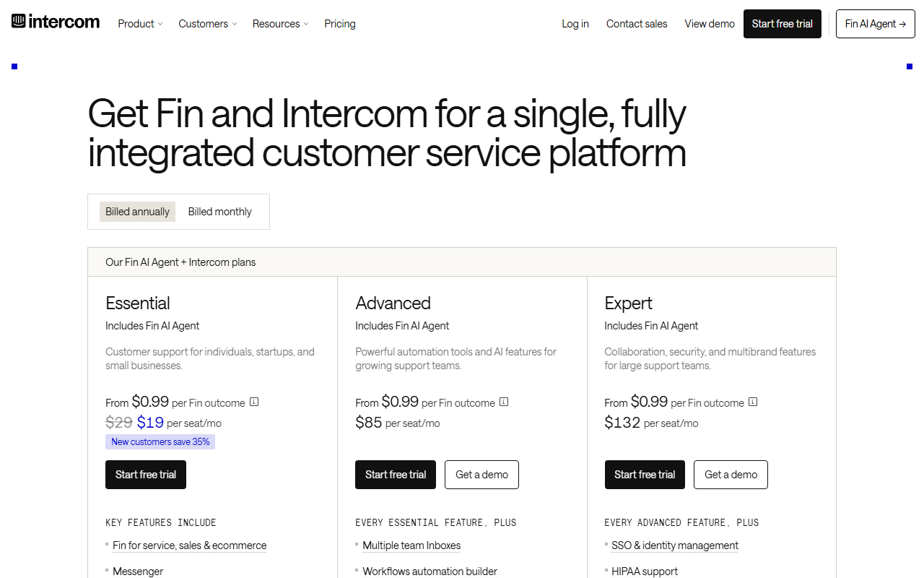
Task: Expand the Resources menu
Action: 281,24
